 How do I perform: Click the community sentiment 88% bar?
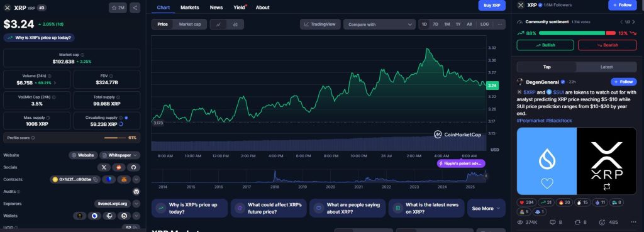tap(572, 33)
